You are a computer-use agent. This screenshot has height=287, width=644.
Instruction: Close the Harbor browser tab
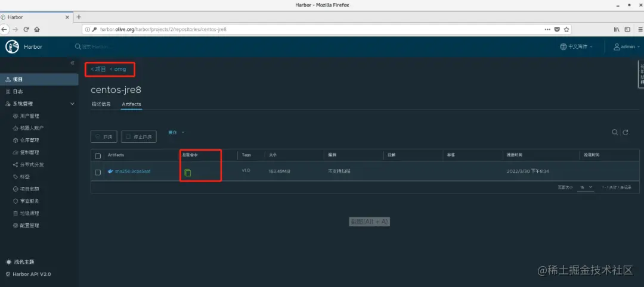68,17
